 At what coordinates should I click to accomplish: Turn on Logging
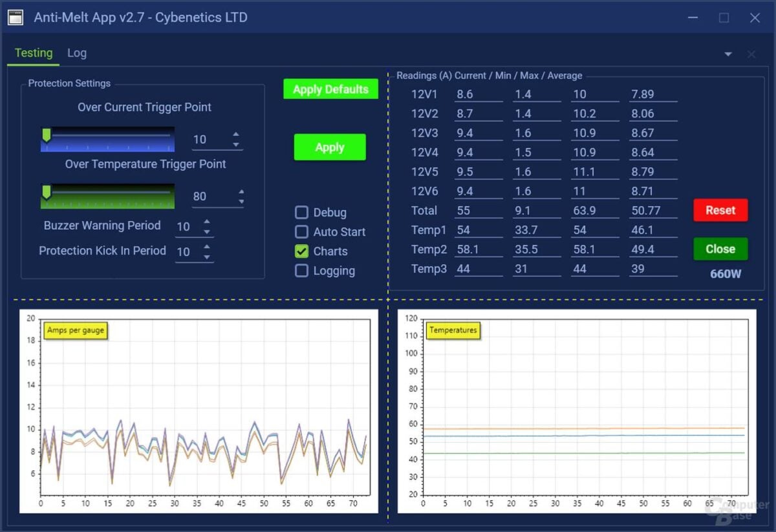(301, 271)
